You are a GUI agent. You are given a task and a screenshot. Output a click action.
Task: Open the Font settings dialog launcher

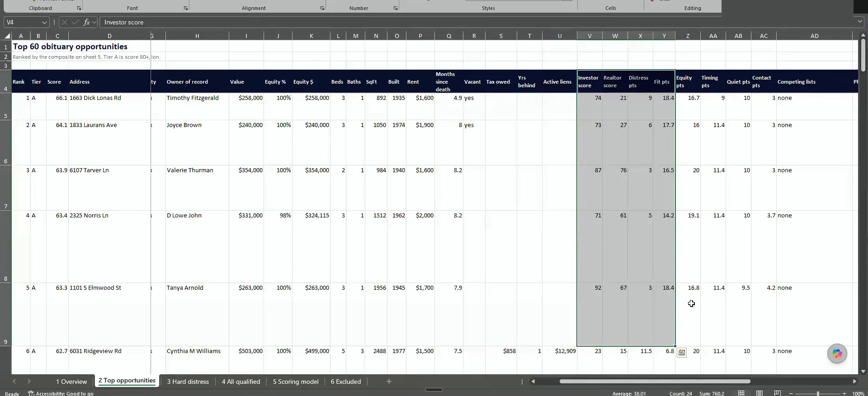point(186,8)
